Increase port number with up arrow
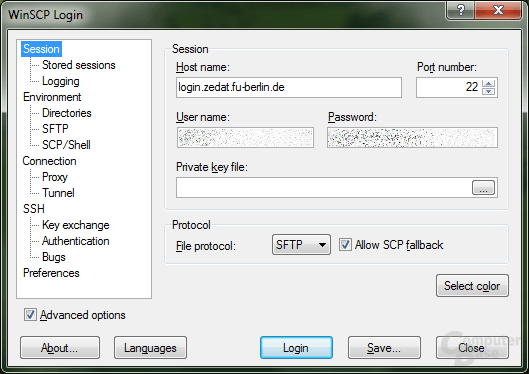 coord(489,83)
